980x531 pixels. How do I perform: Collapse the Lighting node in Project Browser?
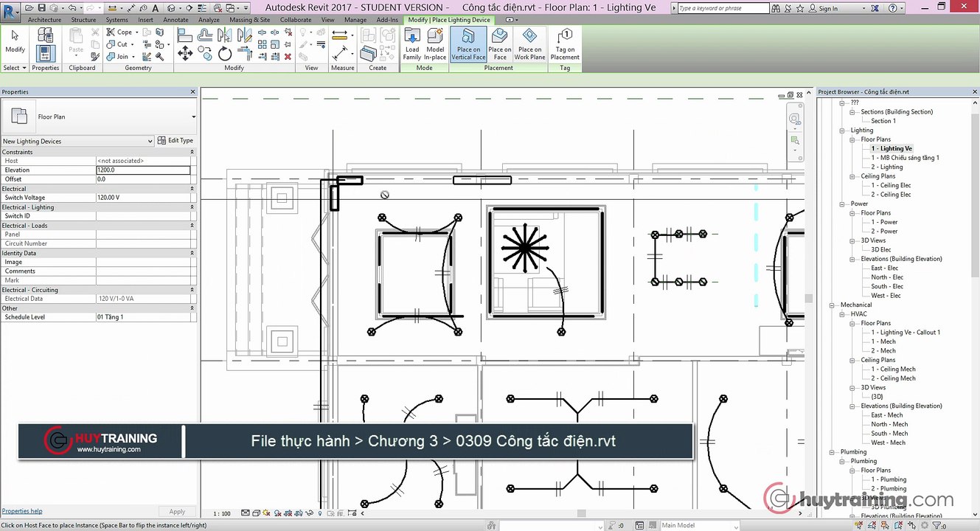point(844,131)
